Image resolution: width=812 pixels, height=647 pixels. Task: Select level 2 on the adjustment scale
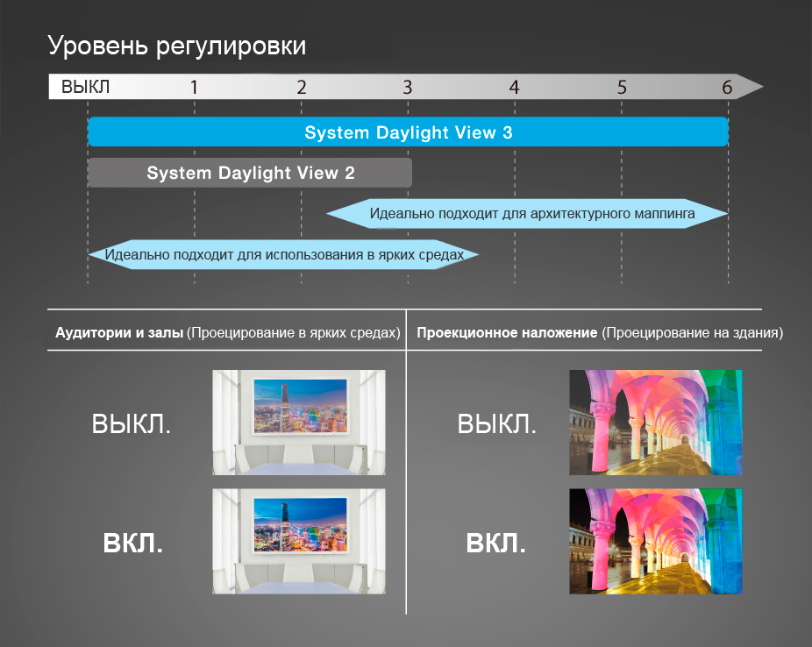302,87
